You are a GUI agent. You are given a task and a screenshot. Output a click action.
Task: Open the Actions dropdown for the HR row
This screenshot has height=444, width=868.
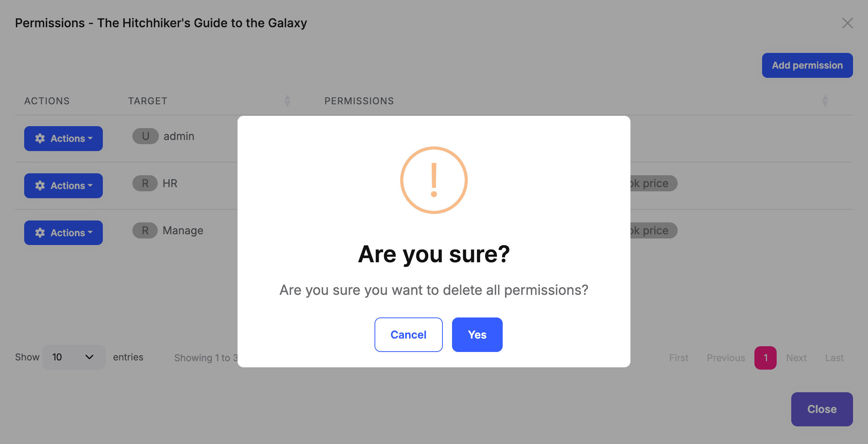click(63, 186)
